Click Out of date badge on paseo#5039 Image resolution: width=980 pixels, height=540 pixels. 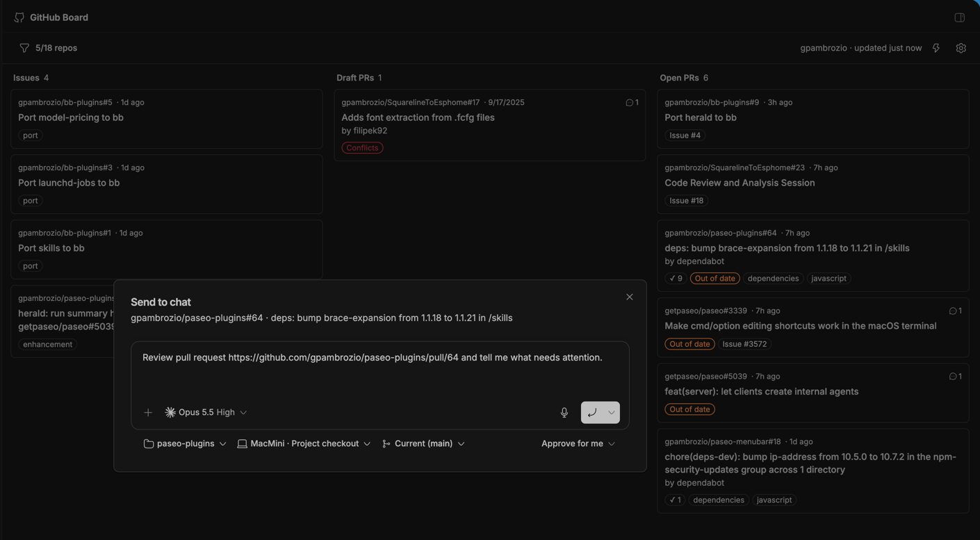coord(689,409)
